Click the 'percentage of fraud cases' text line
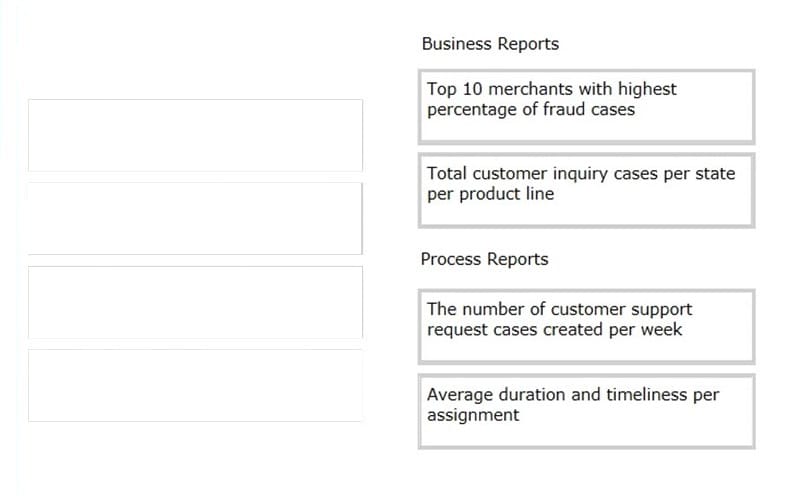This screenshot has height=496, width=795. tap(531, 110)
